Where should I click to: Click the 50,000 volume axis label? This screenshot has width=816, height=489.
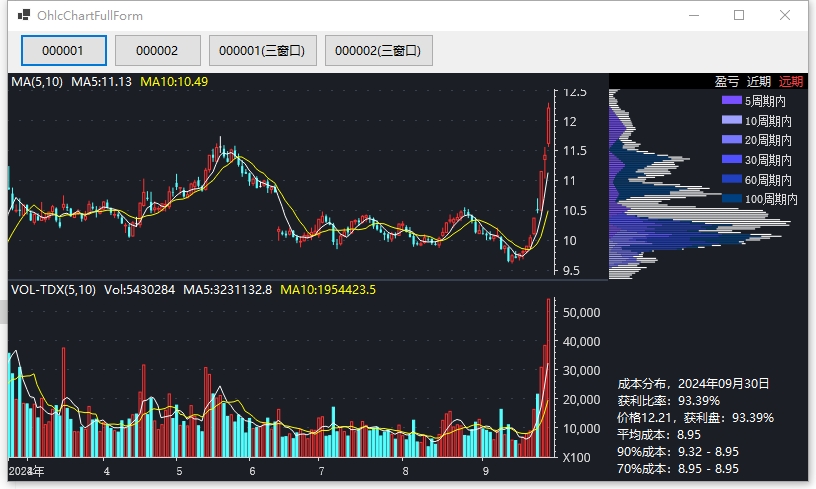pyautogui.click(x=581, y=313)
